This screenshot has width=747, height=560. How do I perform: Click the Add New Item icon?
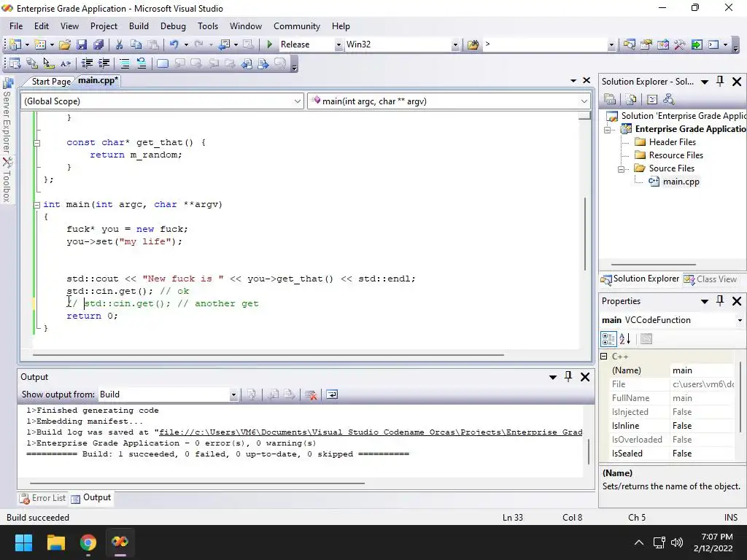40,44
